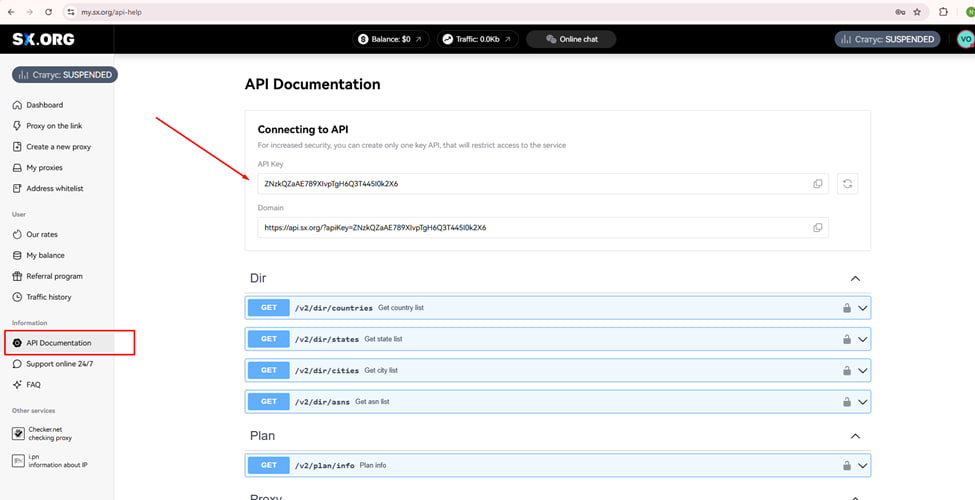The width and height of the screenshot is (975, 500).
Task: Collapse the Dir section
Action: 854,279
